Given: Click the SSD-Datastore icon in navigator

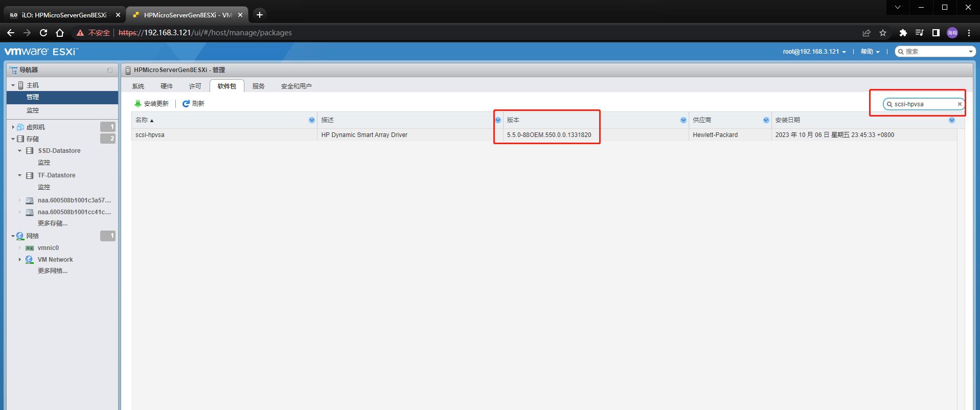Looking at the screenshot, I should point(30,151).
